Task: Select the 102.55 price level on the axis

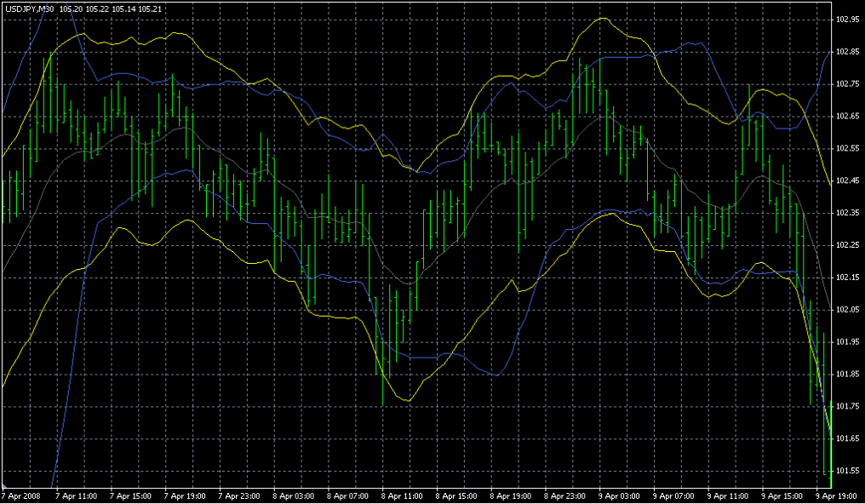Action: click(x=846, y=148)
